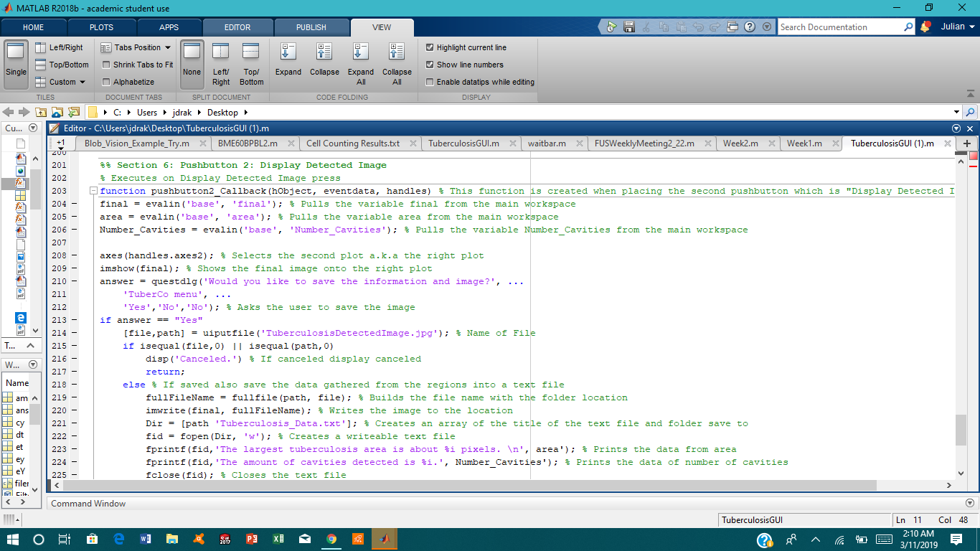Toggle Highlight current line checkbox
Image resolution: width=980 pixels, height=551 pixels.
click(430, 47)
